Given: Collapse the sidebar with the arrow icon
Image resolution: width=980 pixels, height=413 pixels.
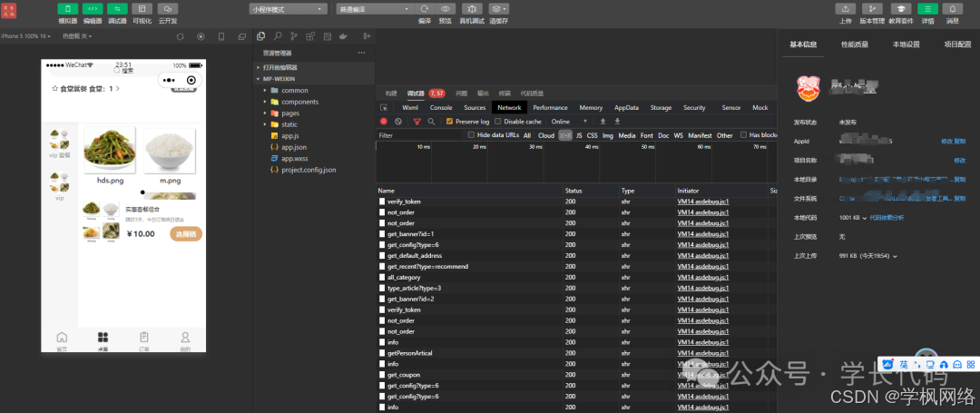Looking at the screenshot, I should pyautogui.click(x=367, y=36).
